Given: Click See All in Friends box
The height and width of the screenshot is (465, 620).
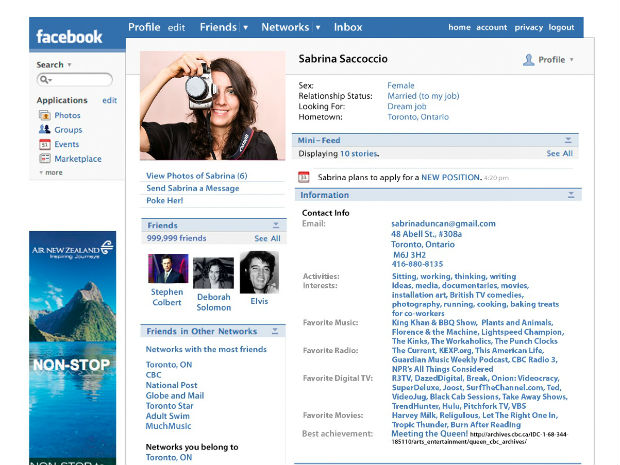Looking at the screenshot, I should tap(267, 238).
